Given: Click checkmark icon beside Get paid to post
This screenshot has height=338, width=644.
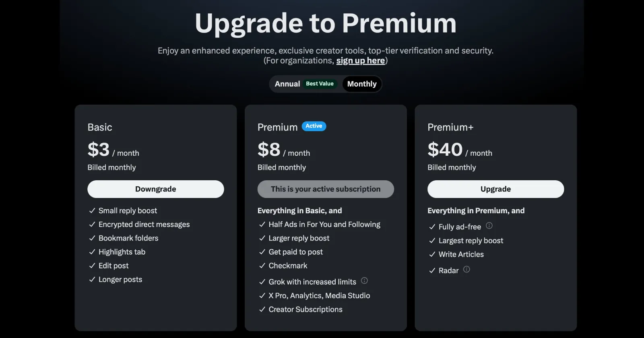Looking at the screenshot, I should pos(262,252).
